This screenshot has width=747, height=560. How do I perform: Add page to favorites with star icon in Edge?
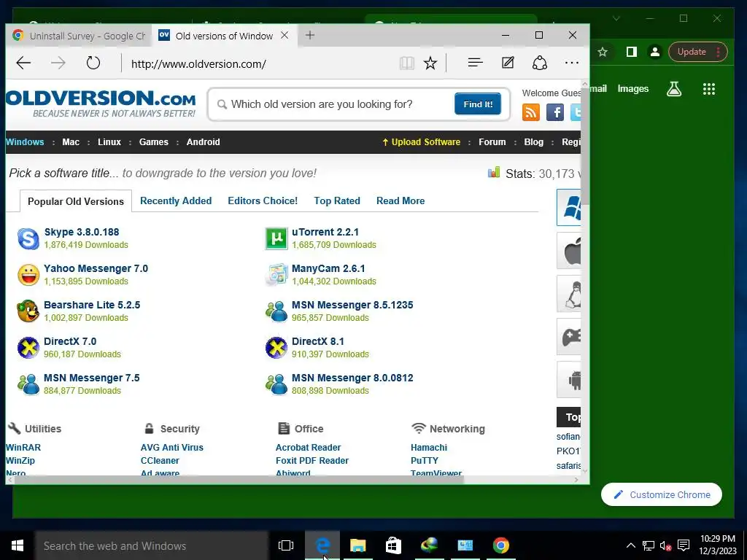click(x=430, y=63)
